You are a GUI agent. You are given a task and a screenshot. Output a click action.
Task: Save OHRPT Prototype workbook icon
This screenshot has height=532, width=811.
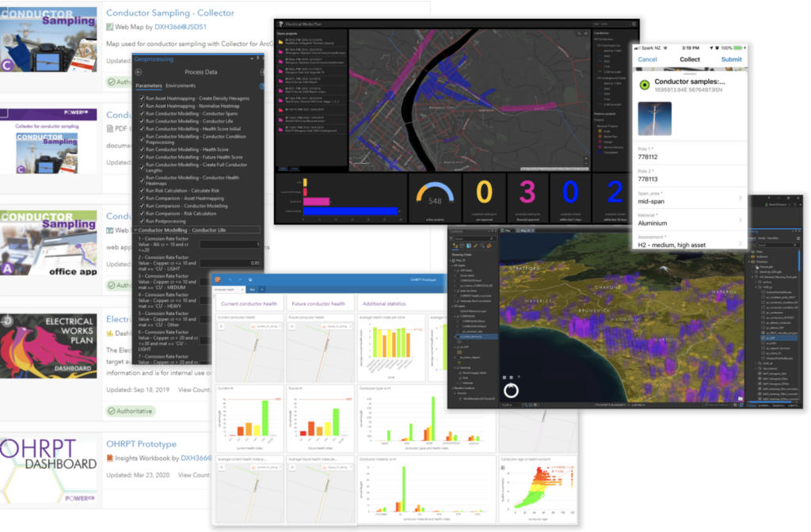(x=250, y=279)
